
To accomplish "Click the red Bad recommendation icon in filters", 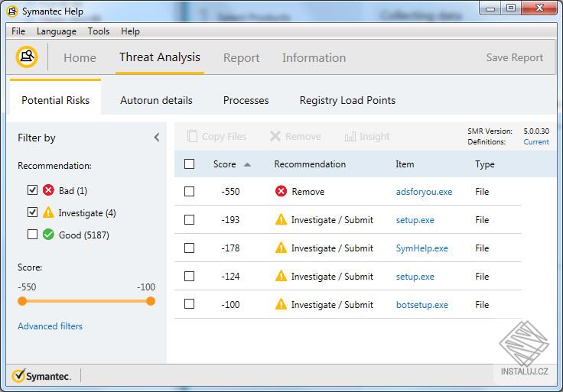I will click(x=48, y=190).
